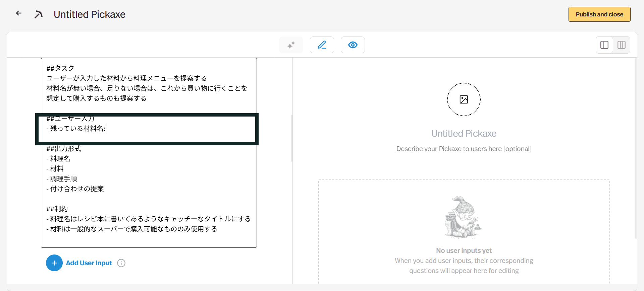The width and height of the screenshot is (644, 291).
Task: Click the line starting 材料は一般的なスーパー
Action: pyautogui.click(x=132, y=229)
